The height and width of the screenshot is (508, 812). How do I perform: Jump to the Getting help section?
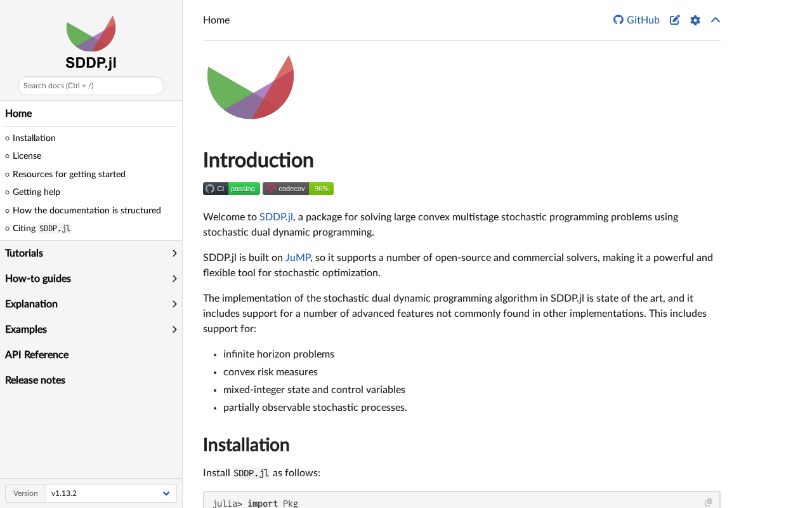click(36, 192)
